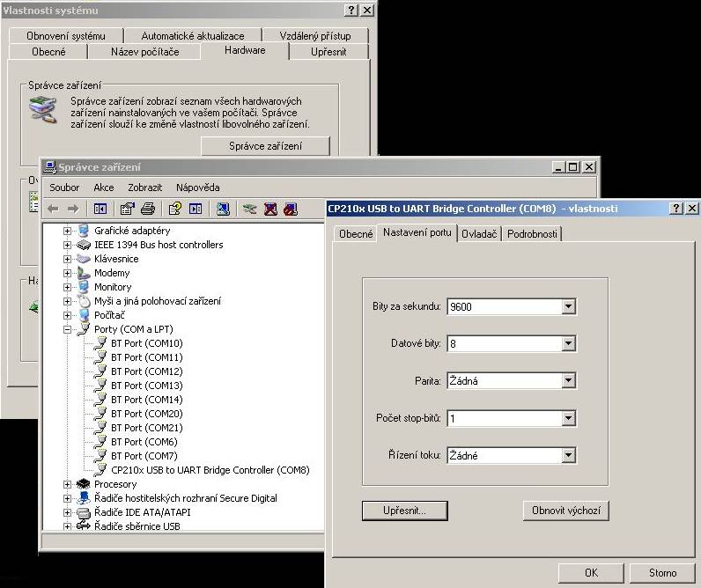701x588 pixels.
Task: Click the Obnovit výchozí button
Action: (565, 511)
